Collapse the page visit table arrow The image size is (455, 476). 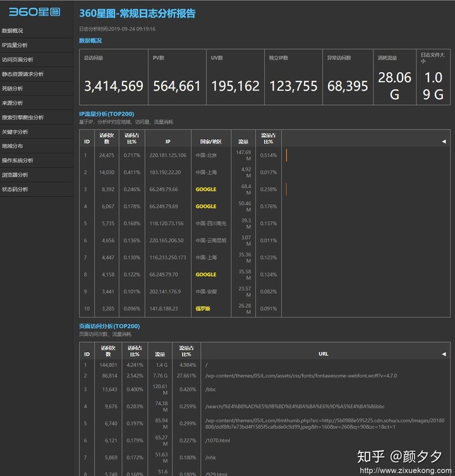pos(444,354)
